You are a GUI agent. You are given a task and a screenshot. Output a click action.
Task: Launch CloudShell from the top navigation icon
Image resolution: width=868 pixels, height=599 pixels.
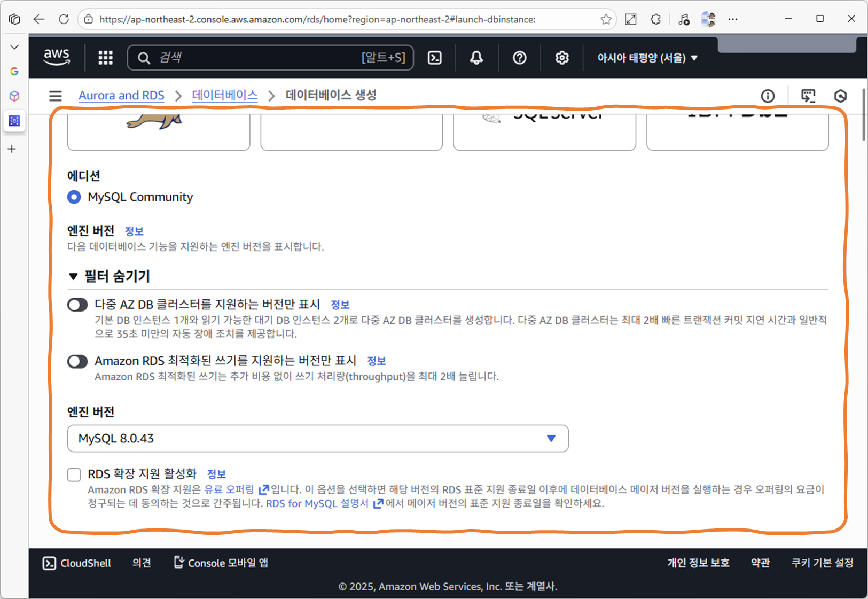pyautogui.click(x=435, y=58)
